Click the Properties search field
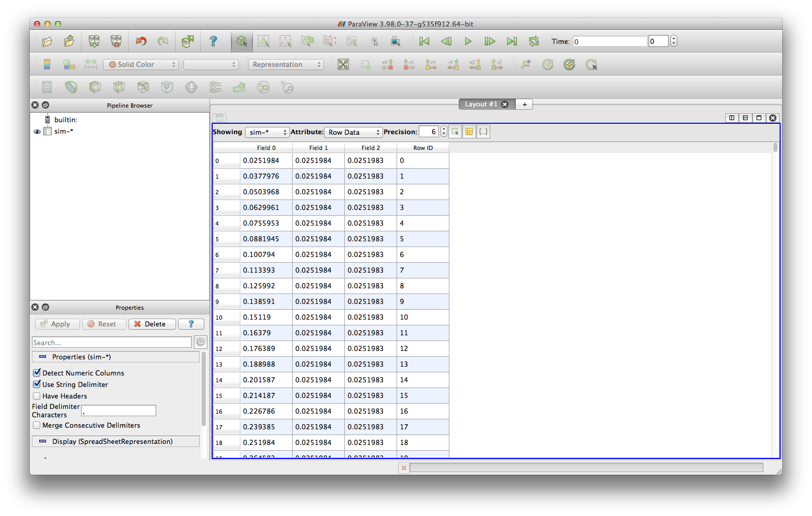 (x=112, y=343)
